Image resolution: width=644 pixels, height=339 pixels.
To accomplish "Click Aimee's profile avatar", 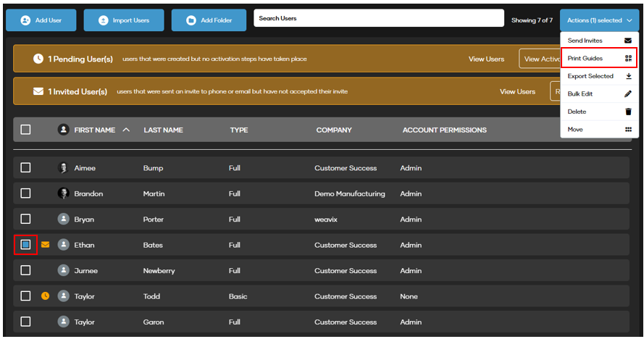I will pos(63,167).
